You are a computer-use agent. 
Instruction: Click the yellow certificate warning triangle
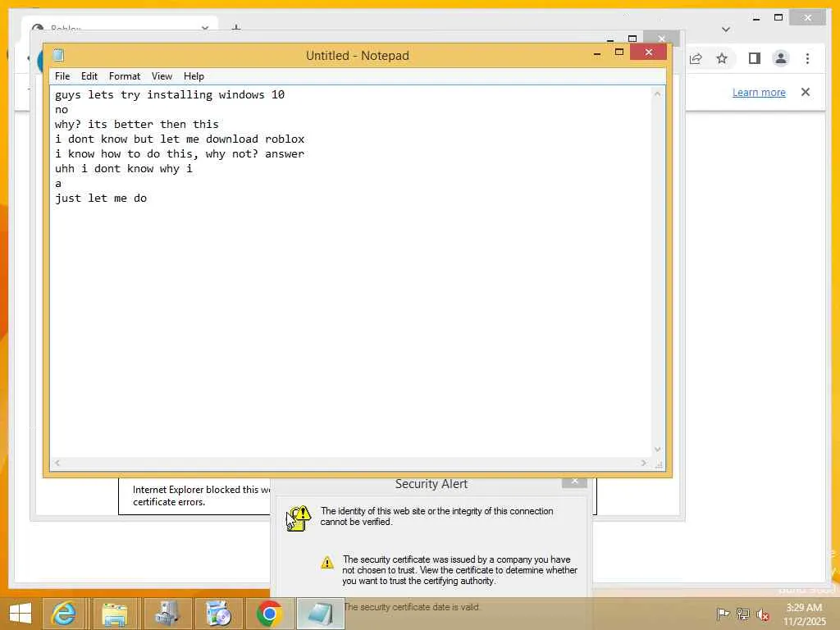click(x=326, y=563)
